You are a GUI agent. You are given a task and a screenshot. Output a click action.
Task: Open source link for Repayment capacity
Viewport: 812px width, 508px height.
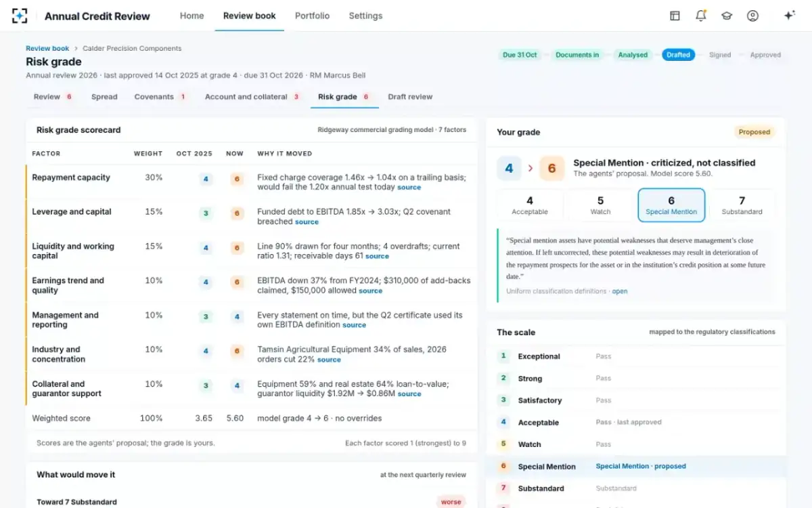pos(409,188)
